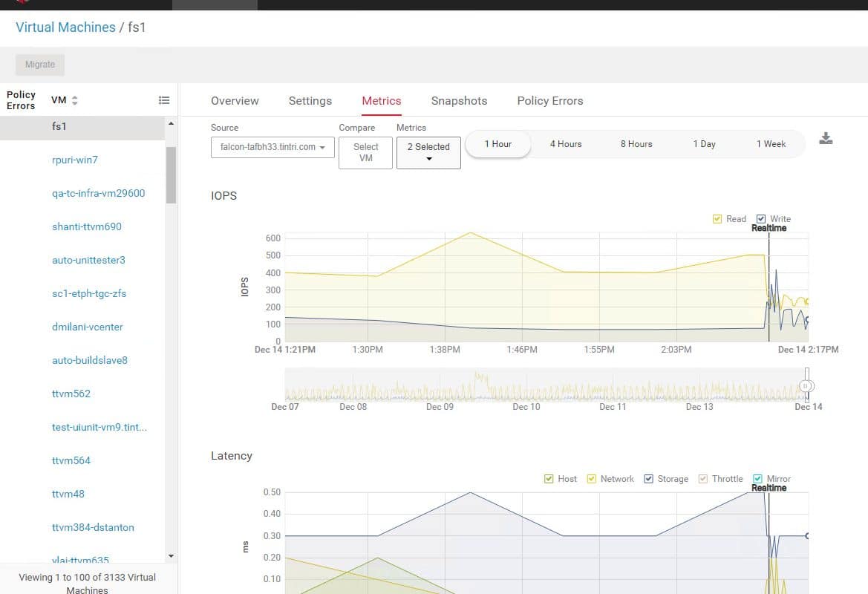Open the Snapshots tab
Screen dimensions: 868x594
[x=459, y=101]
